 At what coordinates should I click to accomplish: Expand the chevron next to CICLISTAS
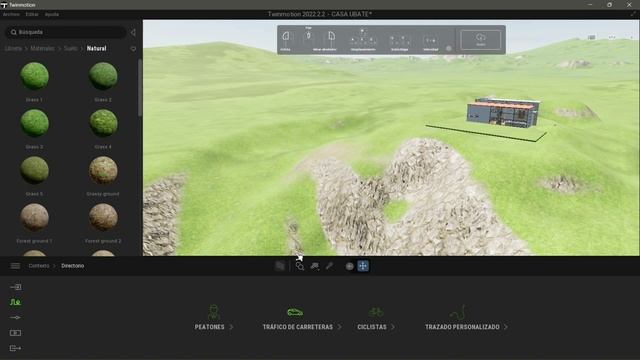(x=393, y=327)
